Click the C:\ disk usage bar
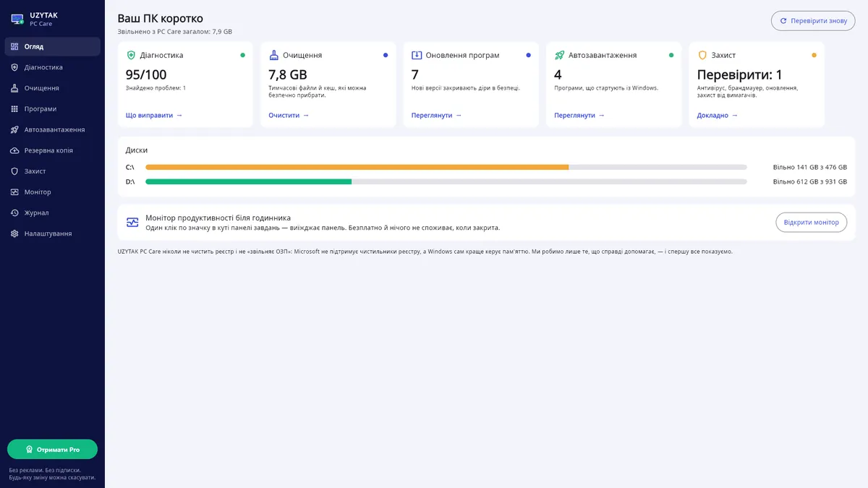Viewport: 868px width, 488px height. pos(446,167)
